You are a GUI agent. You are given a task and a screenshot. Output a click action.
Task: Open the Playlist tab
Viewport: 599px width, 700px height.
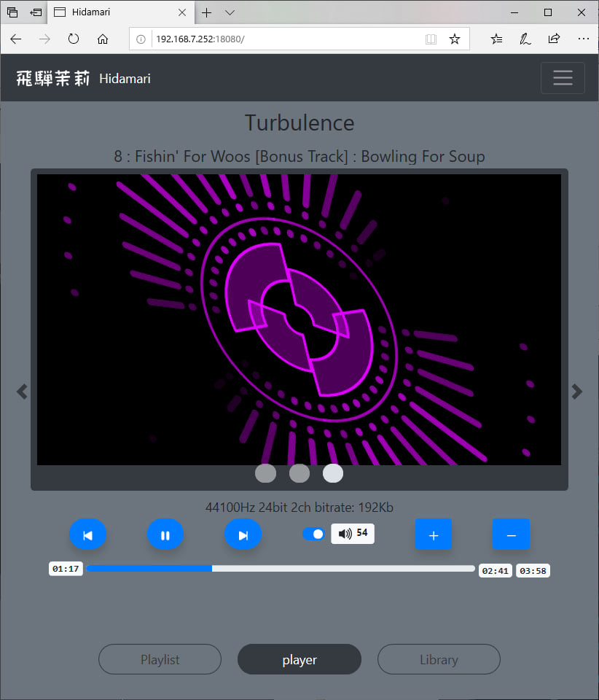click(160, 659)
